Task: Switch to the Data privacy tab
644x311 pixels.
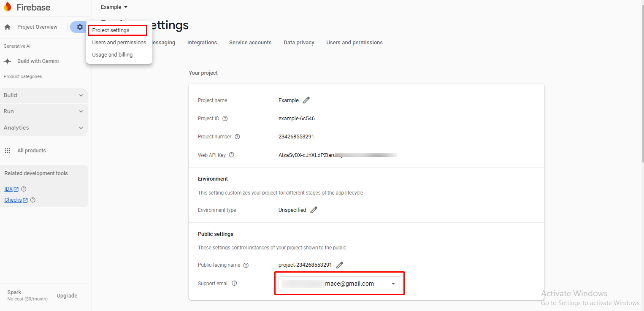Action: point(299,43)
